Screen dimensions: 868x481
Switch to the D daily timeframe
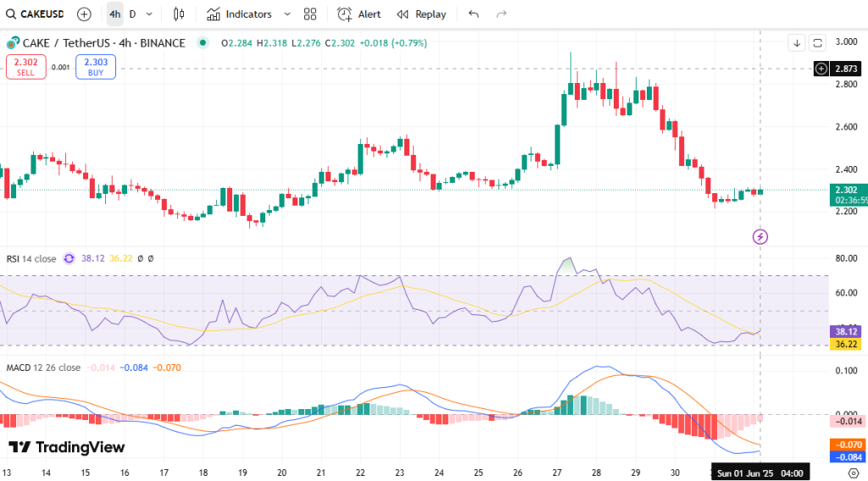[x=132, y=14]
